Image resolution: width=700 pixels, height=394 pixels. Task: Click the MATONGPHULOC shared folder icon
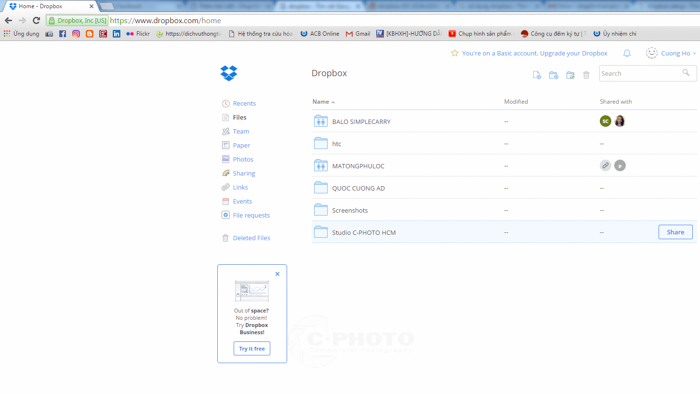[x=321, y=166]
